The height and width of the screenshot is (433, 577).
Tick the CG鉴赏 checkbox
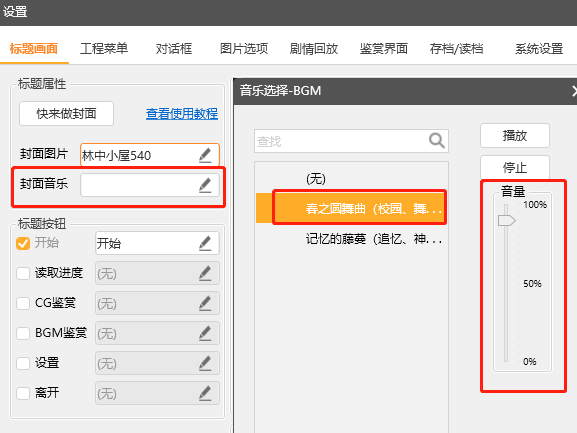[23, 304]
